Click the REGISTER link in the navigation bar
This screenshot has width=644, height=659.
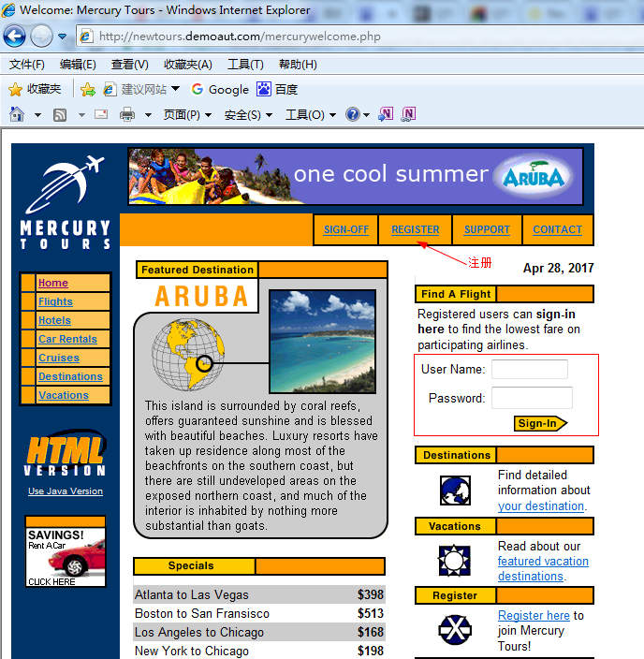click(x=415, y=229)
